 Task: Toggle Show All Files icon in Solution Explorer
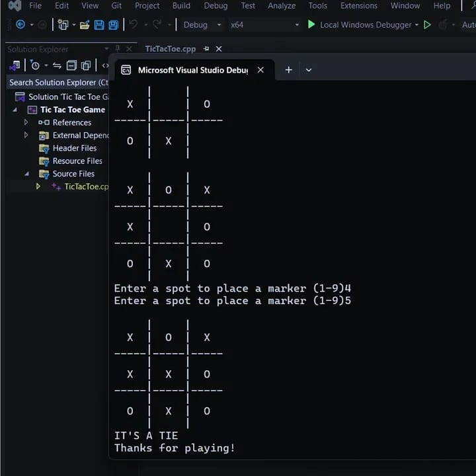click(x=86, y=65)
